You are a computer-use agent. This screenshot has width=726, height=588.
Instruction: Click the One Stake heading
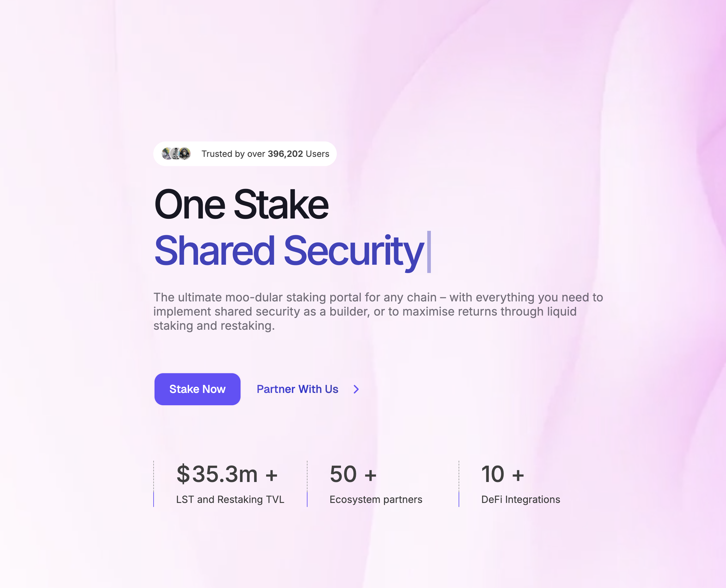pyautogui.click(x=241, y=205)
